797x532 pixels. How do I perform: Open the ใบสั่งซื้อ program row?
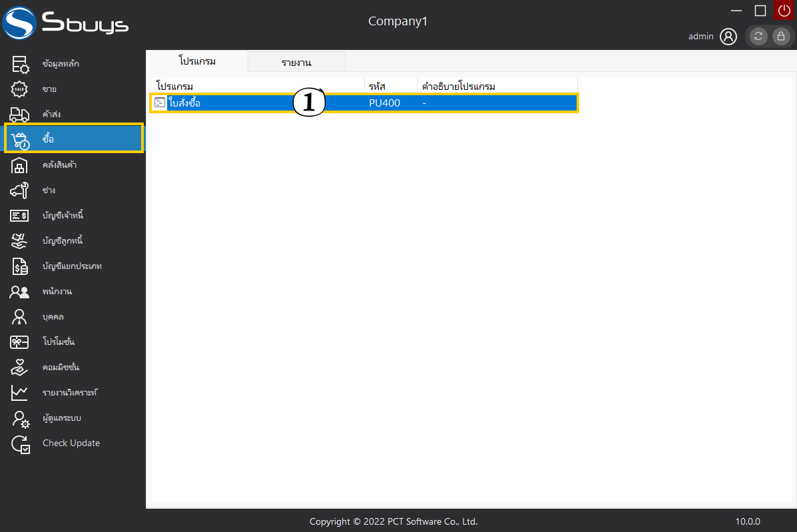(184, 103)
